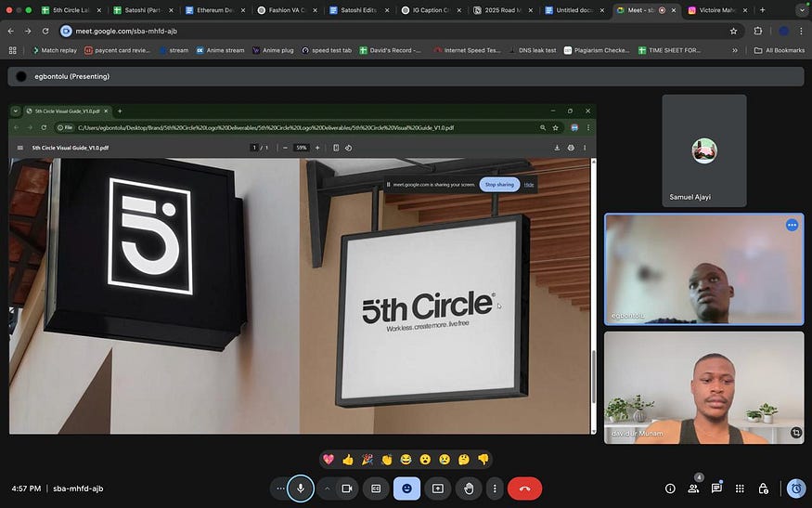Open the speed test tab bookmark
Screen dimensions: 812x508
(x=327, y=50)
